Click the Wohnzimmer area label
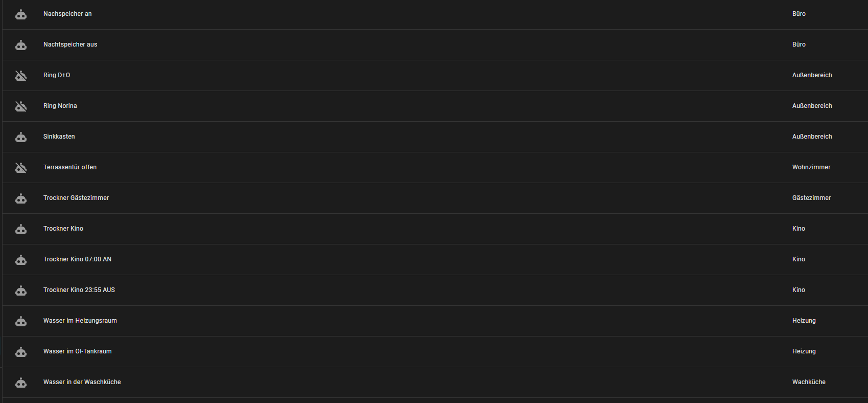Viewport: 868px width, 403px height. [811, 167]
